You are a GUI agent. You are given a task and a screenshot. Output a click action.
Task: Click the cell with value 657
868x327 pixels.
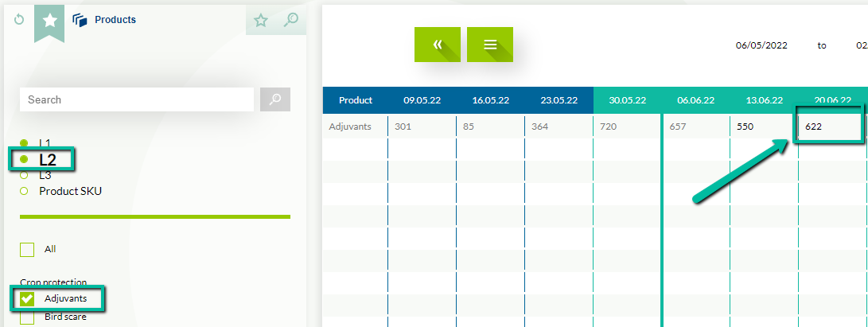tap(696, 127)
